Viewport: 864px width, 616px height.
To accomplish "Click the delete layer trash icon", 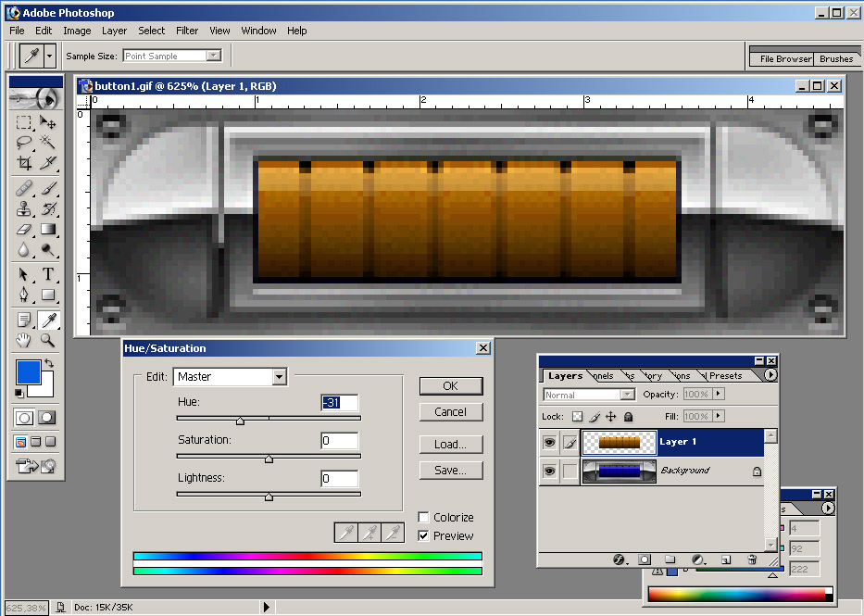I will (x=752, y=559).
